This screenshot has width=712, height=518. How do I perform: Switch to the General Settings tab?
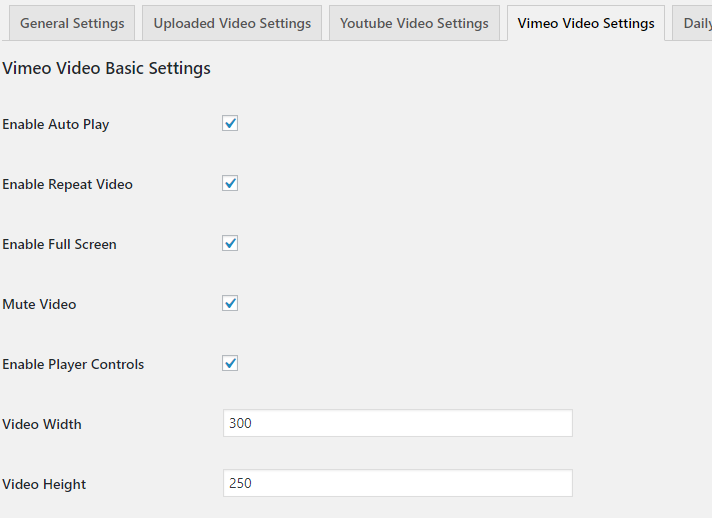pyautogui.click(x=72, y=23)
